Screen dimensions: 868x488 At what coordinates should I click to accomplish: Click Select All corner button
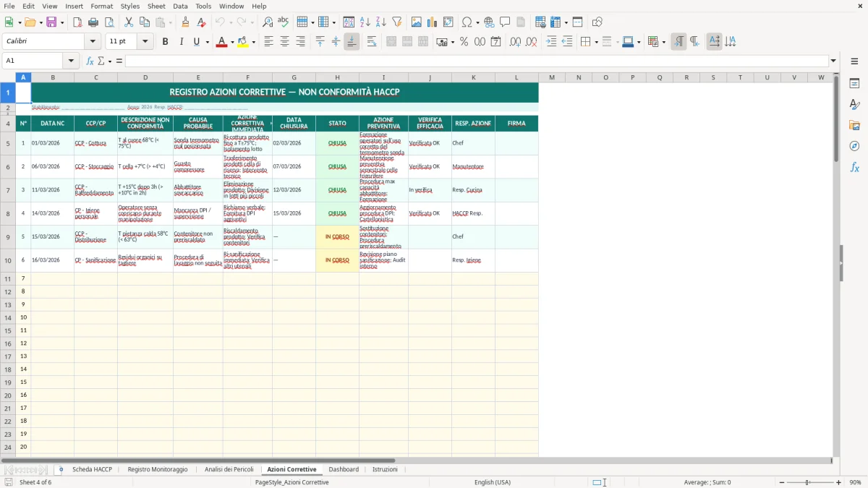pyautogui.click(x=8, y=77)
